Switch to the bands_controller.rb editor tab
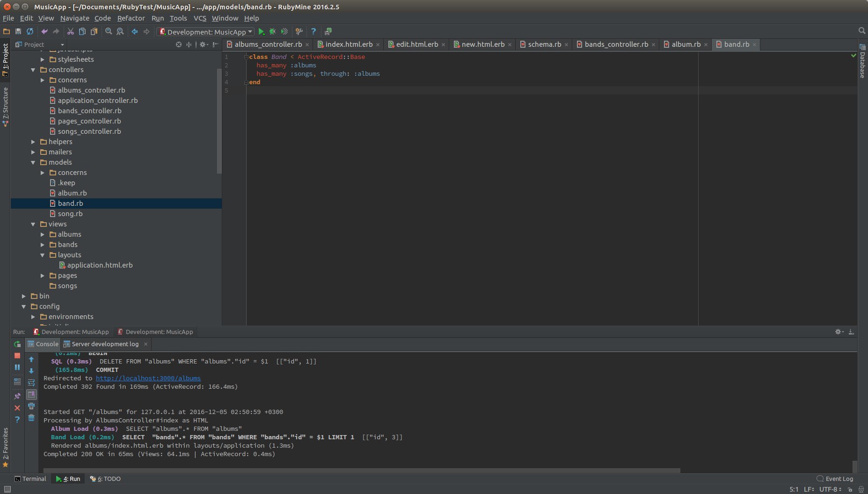This screenshot has width=868, height=494. (616, 44)
